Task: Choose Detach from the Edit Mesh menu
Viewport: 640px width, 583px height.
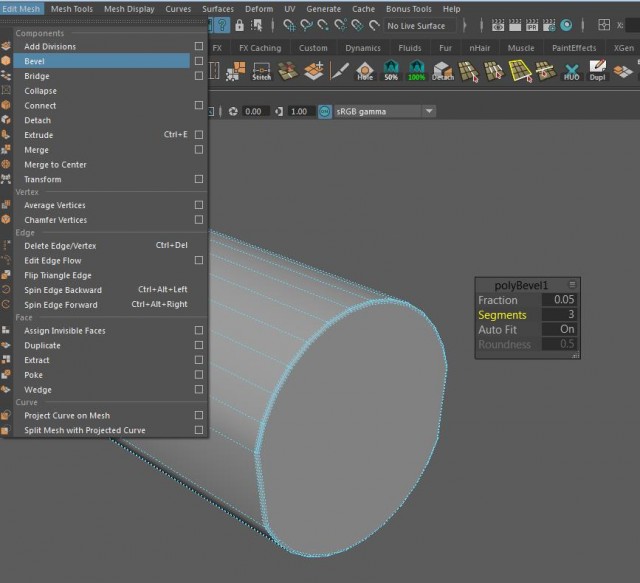Action: [x=102, y=120]
